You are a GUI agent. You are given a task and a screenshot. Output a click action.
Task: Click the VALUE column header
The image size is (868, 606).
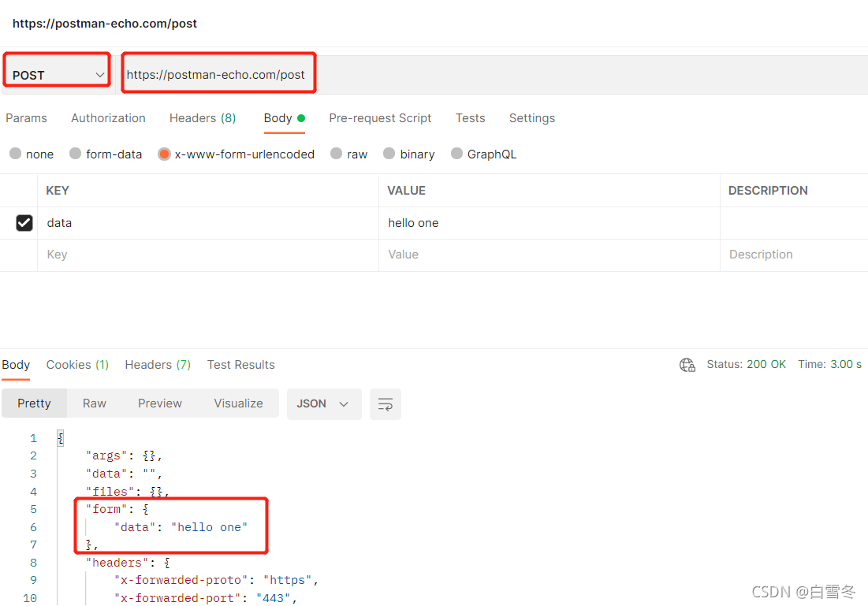point(406,191)
